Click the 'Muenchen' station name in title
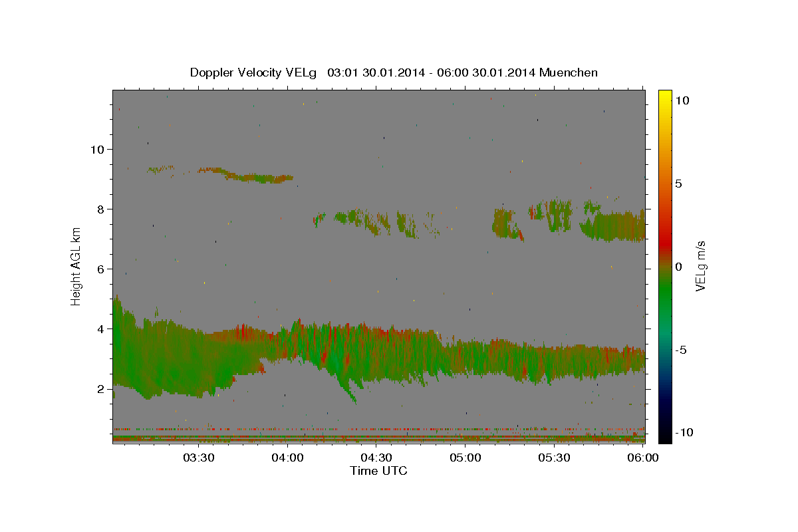Screen dimensions: 798x532 [569, 72]
